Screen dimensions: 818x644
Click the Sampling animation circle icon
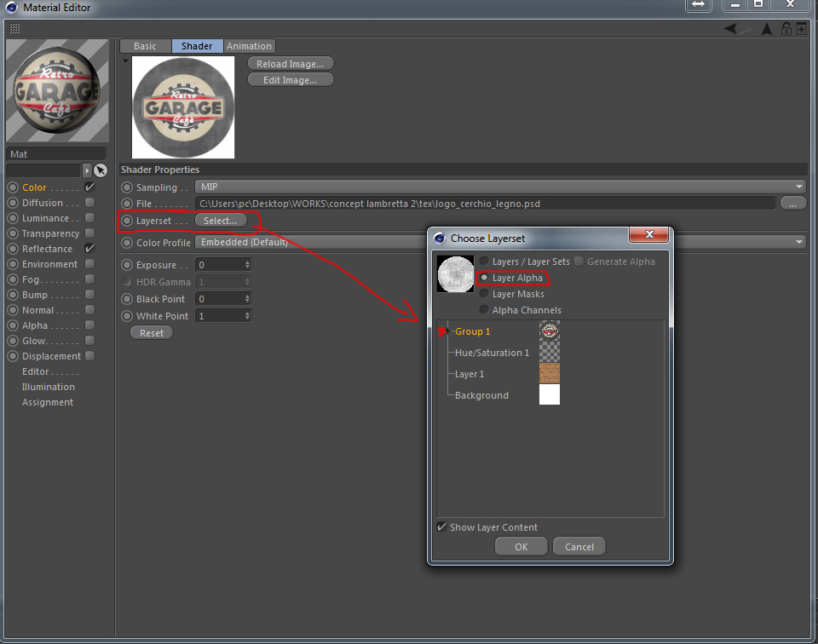click(x=127, y=187)
